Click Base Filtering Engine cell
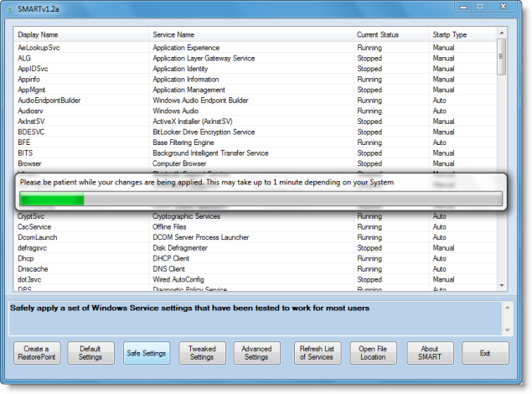532x394 pixels. (183, 143)
